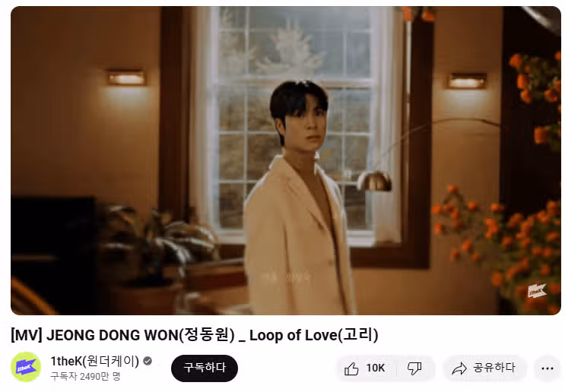Click the 1theK watermark in the video
The width and height of the screenshot is (565, 392).
coord(537,291)
